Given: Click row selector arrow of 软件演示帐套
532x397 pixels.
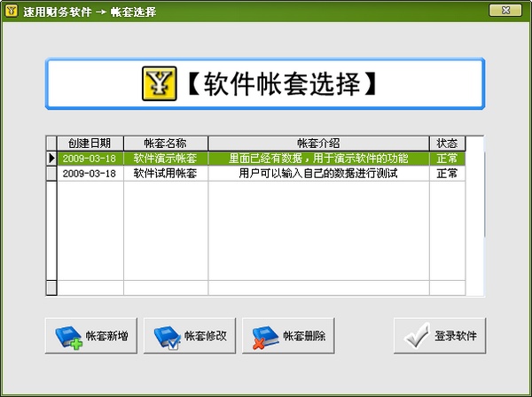Looking at the screenshot, I should 51,159.
